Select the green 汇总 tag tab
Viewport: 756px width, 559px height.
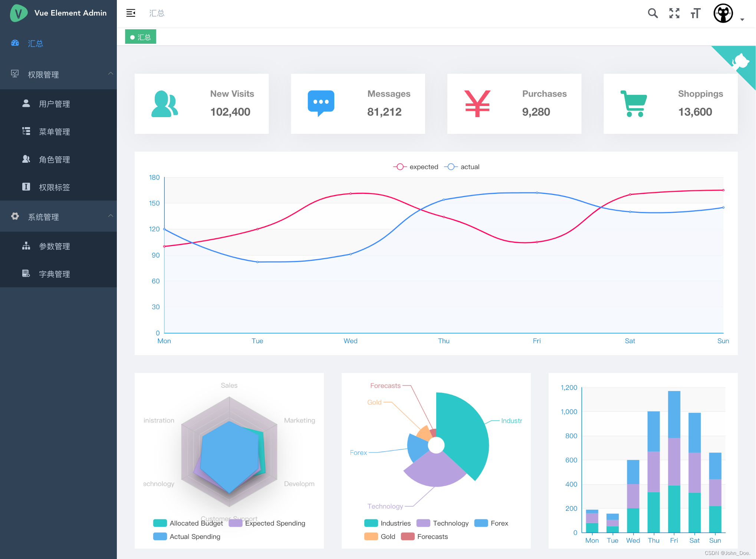point(141,37)
